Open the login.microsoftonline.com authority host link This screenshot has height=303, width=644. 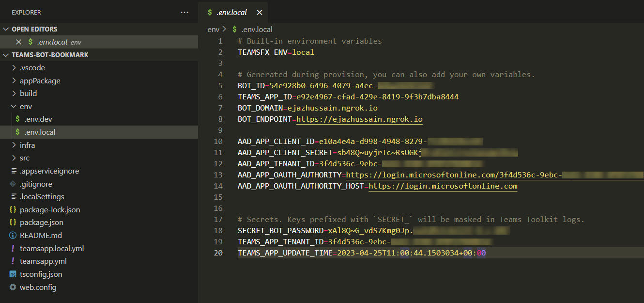[443, 186]
